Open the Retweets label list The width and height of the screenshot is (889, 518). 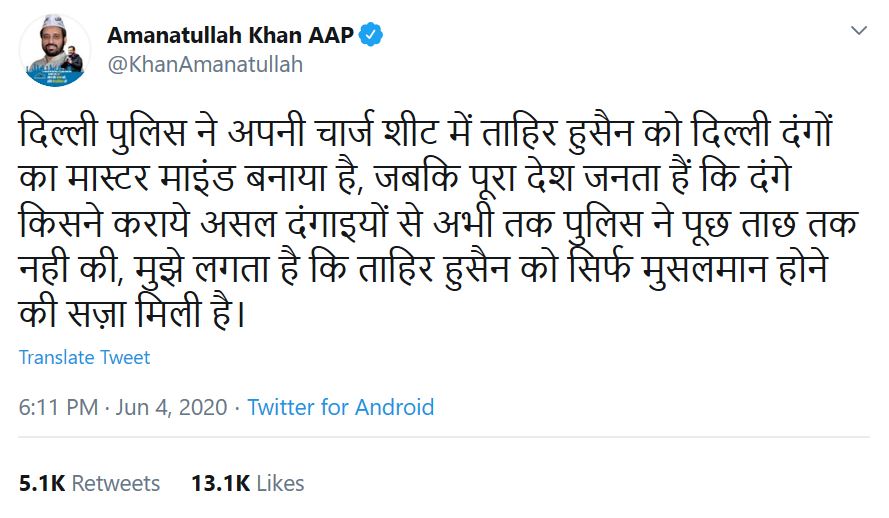(116, 483)
